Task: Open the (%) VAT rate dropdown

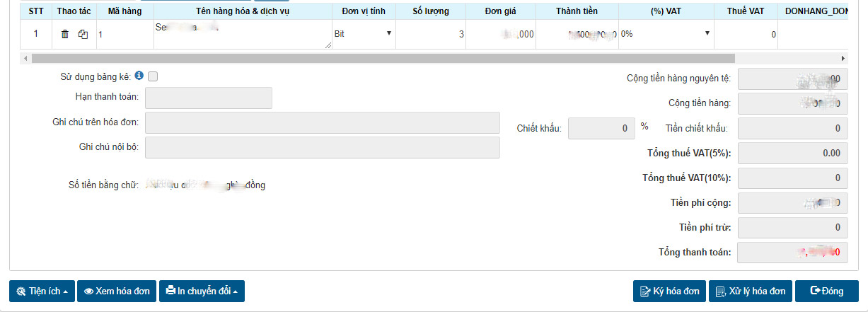Action: (666, 34)
